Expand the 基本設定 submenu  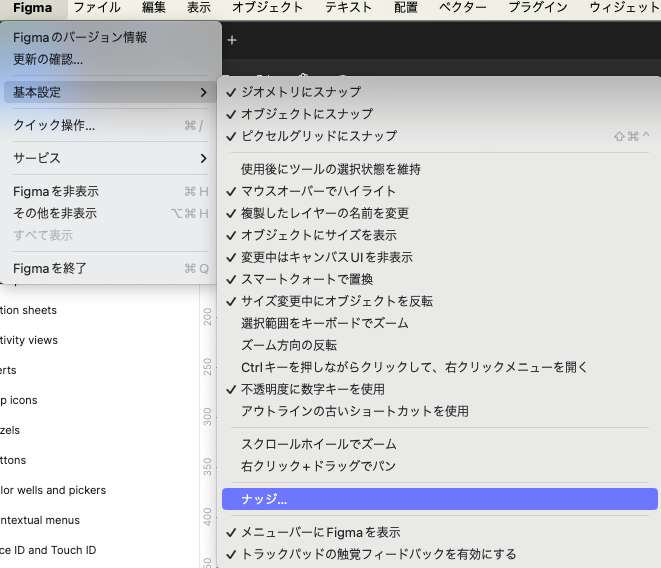(x=110, y=92)
